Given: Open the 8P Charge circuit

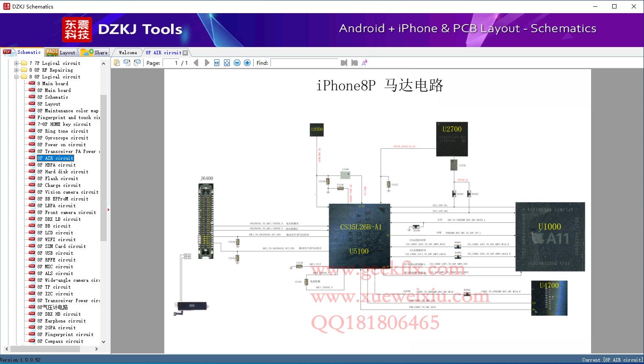Looking at the screenshot, I should coord(59,185).
